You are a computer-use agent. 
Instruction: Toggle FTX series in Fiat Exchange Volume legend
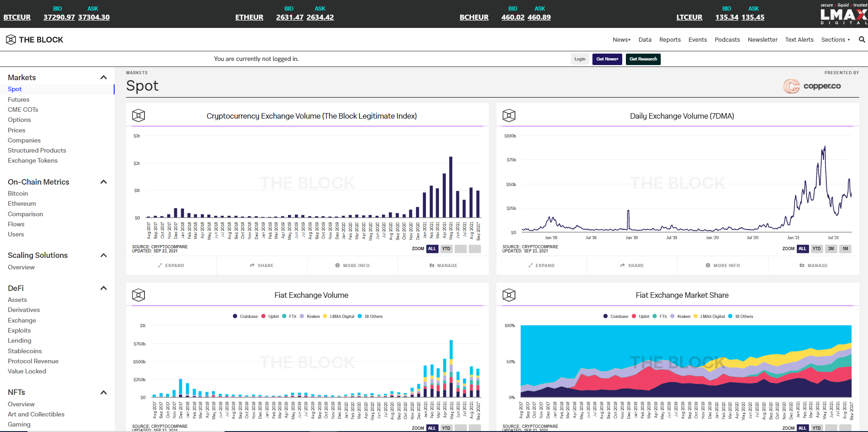(x=289, y=317)
